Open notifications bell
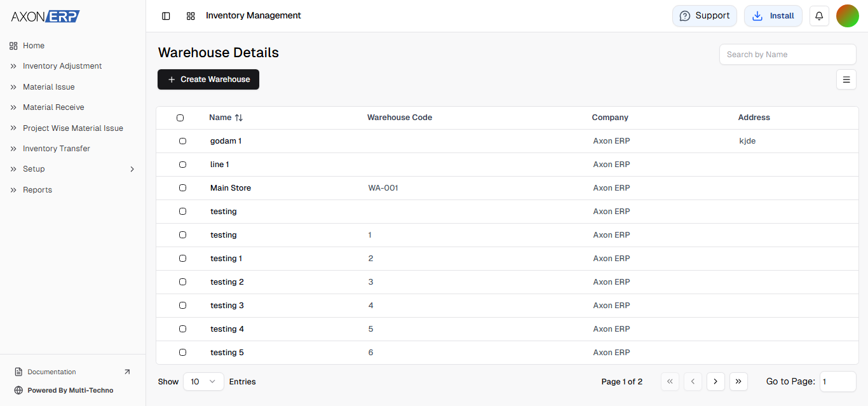Screen dimensions: 868x406 819,16
